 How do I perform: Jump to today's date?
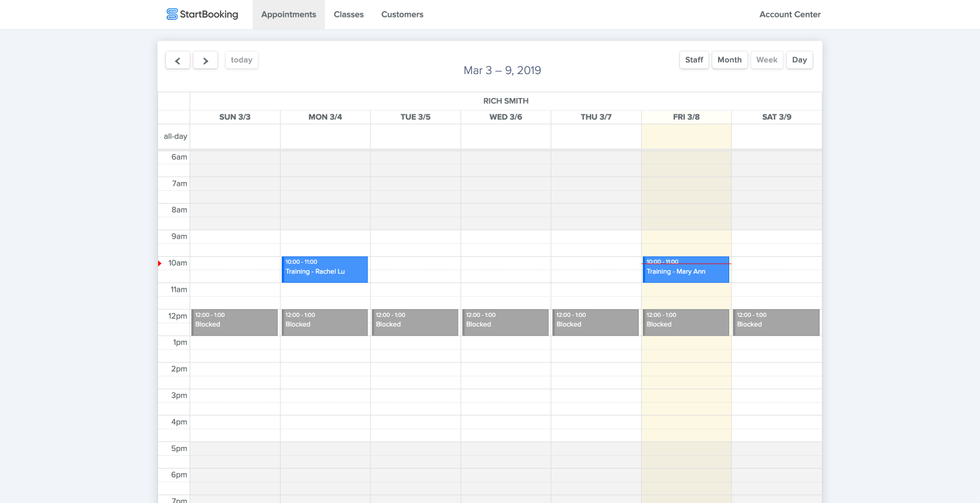[x=242, y=60]
